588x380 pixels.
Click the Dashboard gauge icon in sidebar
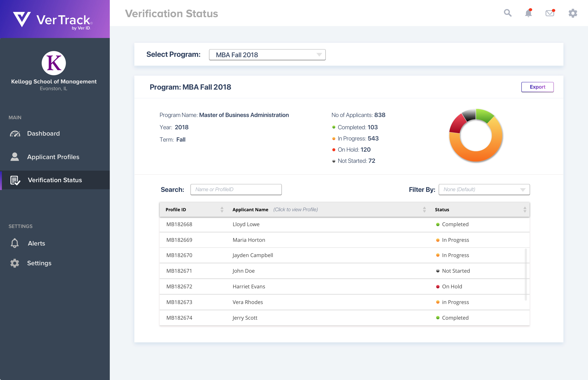tap(15, 134)
